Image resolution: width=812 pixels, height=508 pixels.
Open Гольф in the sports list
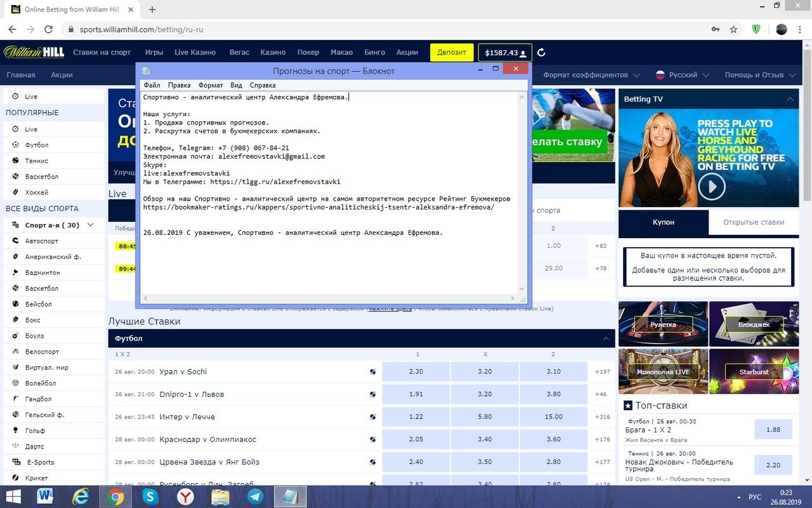click(x=54, y=431)
